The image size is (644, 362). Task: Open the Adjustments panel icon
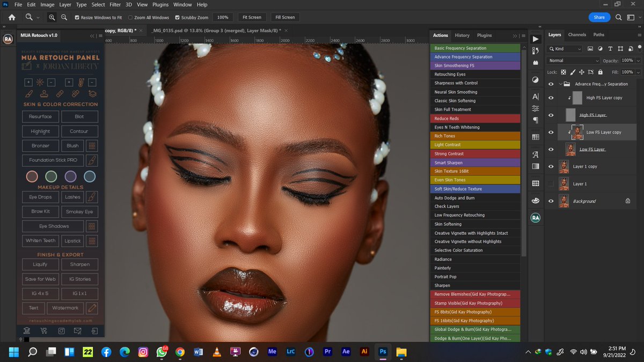click(x=535, y=79)
